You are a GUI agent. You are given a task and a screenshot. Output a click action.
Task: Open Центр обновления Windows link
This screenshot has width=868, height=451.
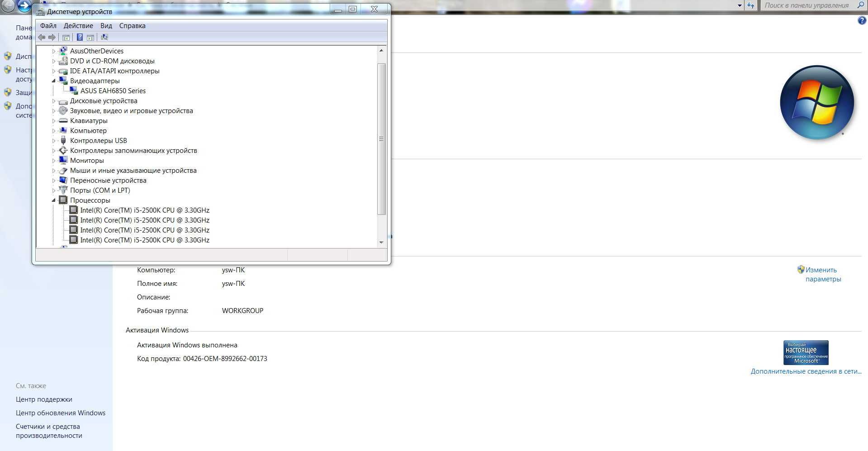point(61,413)
